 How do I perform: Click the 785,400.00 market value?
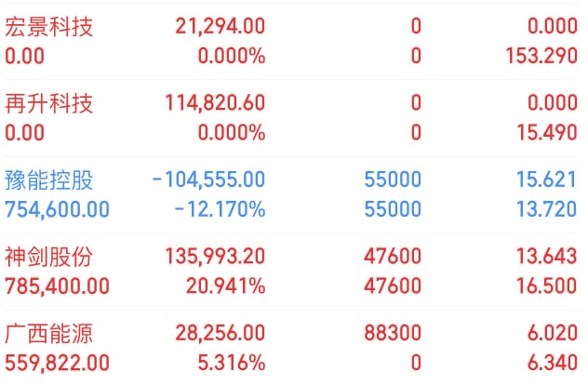(x=57, y=286)
